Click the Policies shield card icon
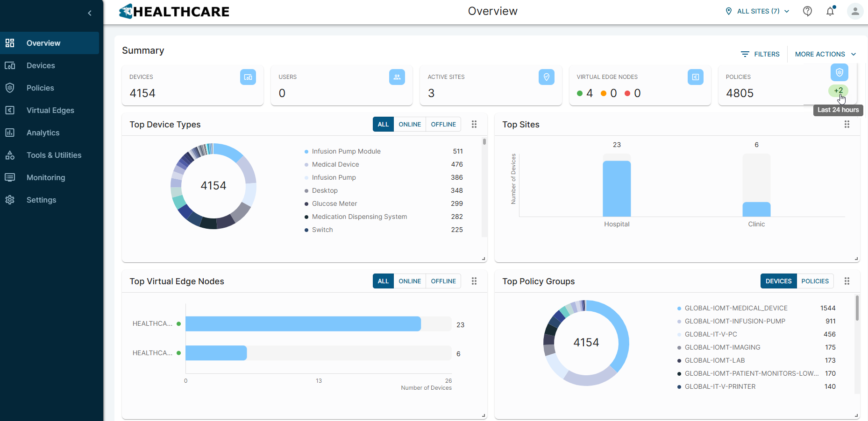This screenshot has width=868, height=421. (x=839, y=72)
